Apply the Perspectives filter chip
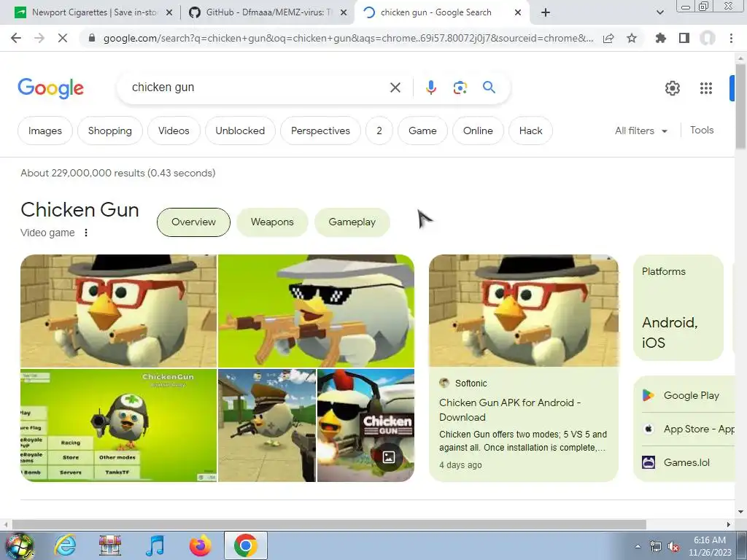747x560 pixels. click(x=321, y=131)
